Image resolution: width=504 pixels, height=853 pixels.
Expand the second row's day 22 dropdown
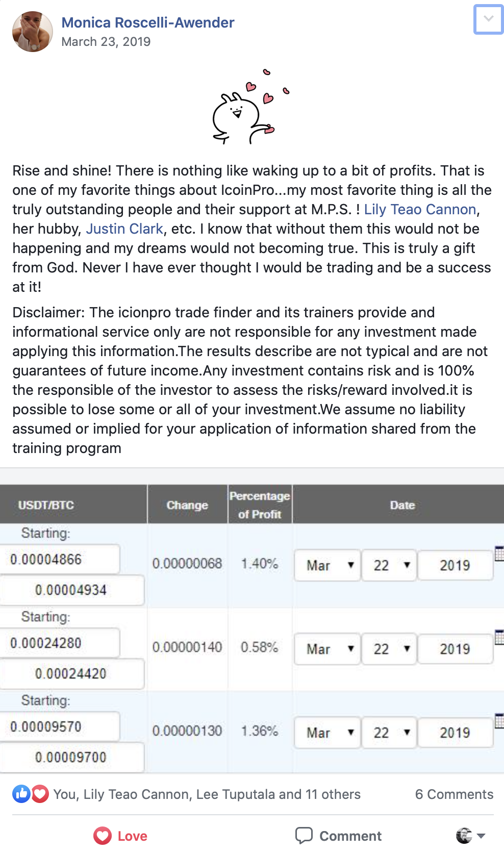coord(389,649)
